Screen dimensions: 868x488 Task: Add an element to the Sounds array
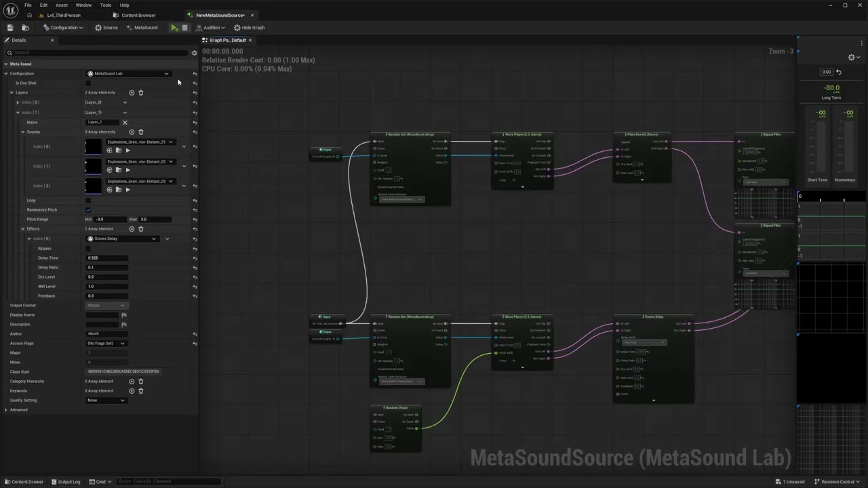pos(132,132)
